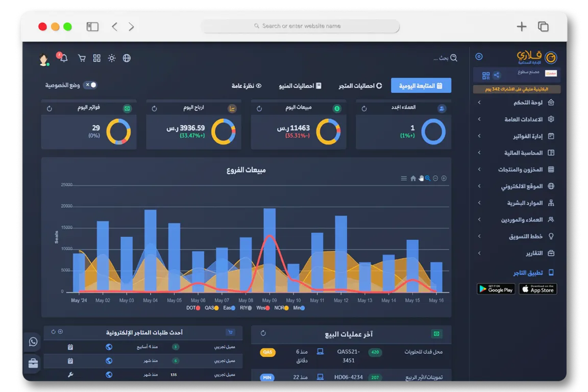This screenshot has height=392, width=588.
Task: Click the App Store download button
Action: (537, 289)
